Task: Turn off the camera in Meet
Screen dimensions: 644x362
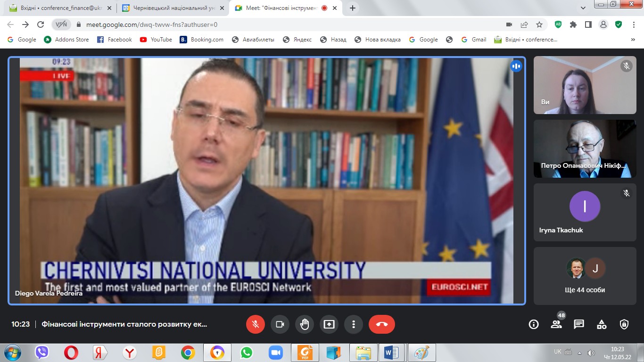Action: [x=280, y=324]
